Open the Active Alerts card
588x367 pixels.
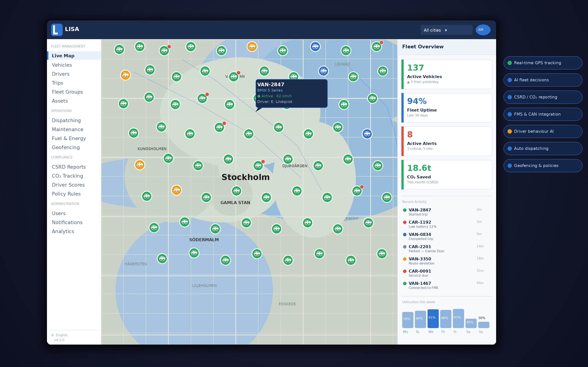pos(447,141)
